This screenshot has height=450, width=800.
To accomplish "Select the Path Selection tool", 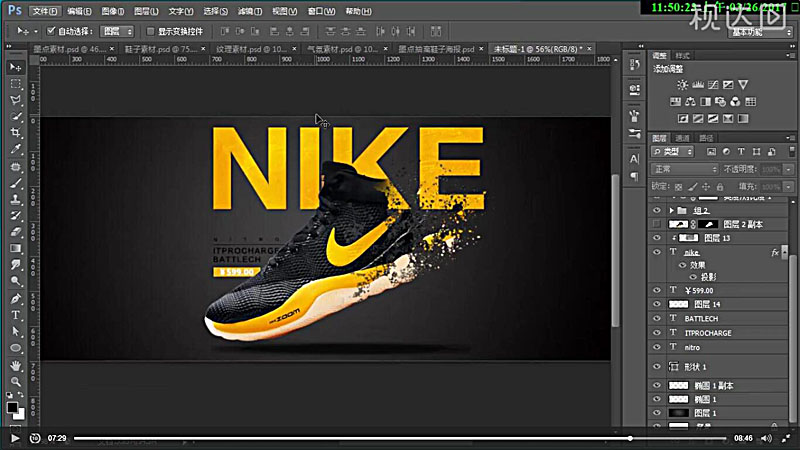I will 16,331.
